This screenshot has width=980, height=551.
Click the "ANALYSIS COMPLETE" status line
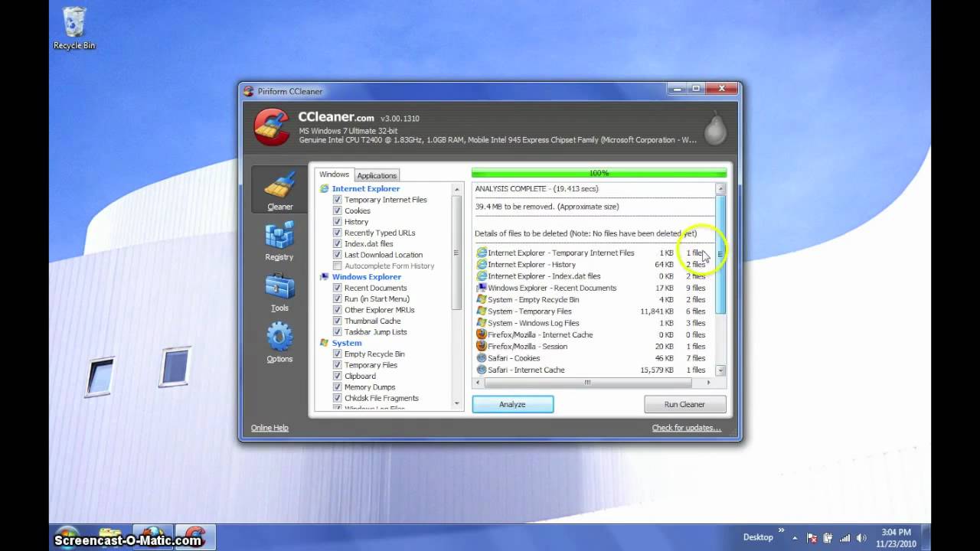pyautogui.click(x=537, y=188)
